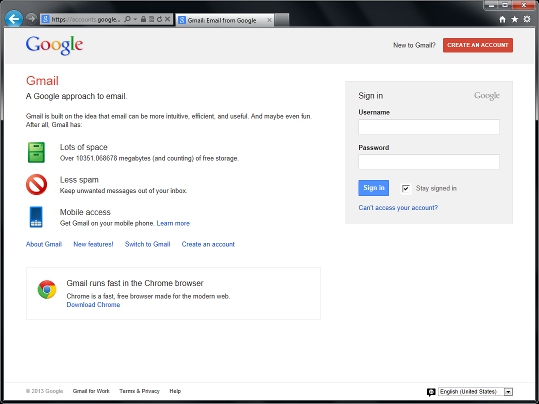539x404 pixels.
Task: Open the English (United States) language dropdown
Action: click(x=476, y=392)
